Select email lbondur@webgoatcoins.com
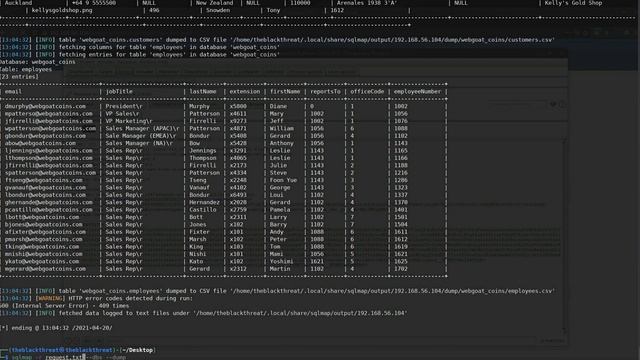 45,195
